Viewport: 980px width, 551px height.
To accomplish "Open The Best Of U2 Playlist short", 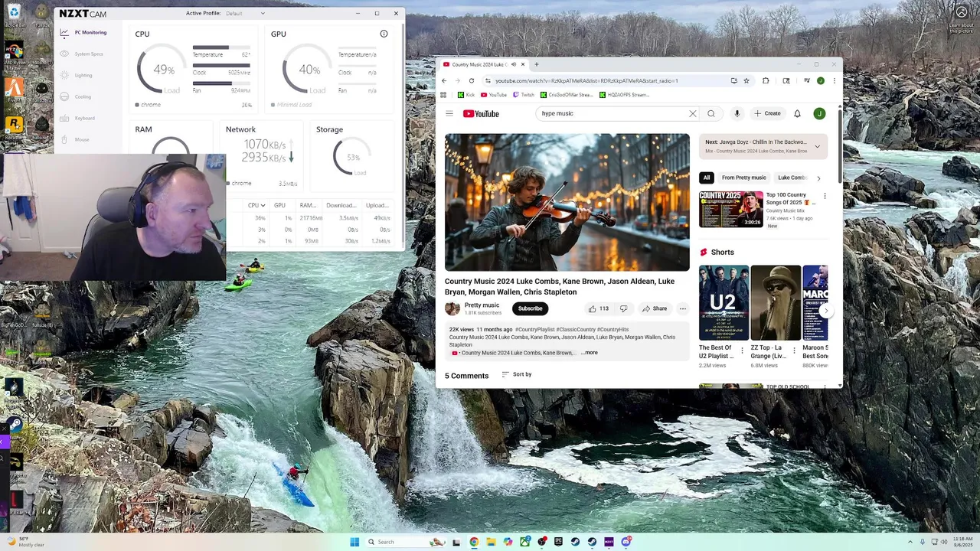I will click(x=723, y=302).
